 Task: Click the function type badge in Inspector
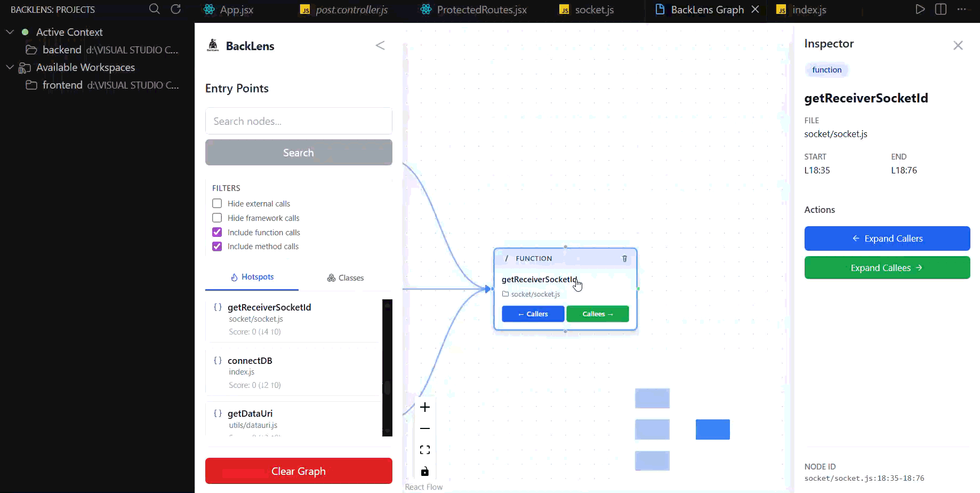click(827, 70)
